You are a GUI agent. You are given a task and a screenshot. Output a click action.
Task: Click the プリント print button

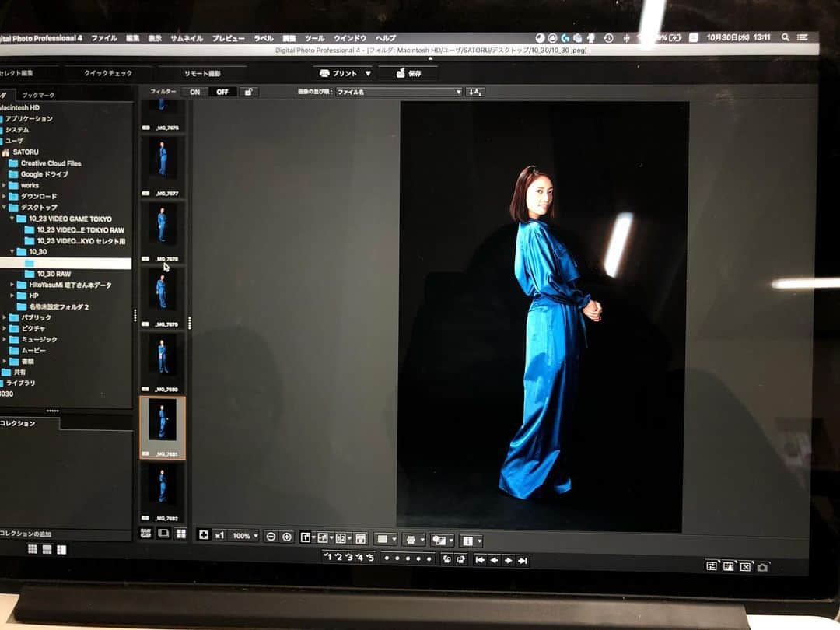338,73
